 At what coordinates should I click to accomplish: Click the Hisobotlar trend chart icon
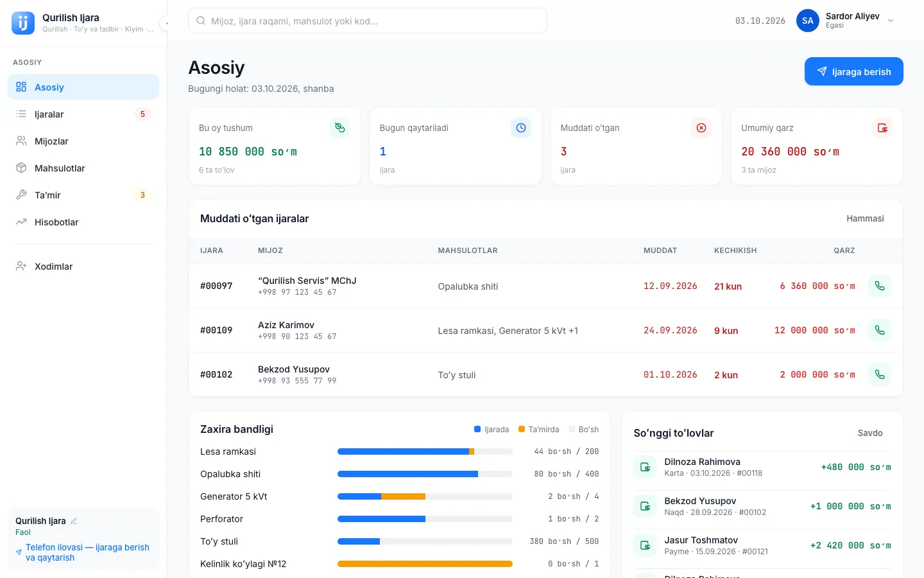tap(21, 222)
